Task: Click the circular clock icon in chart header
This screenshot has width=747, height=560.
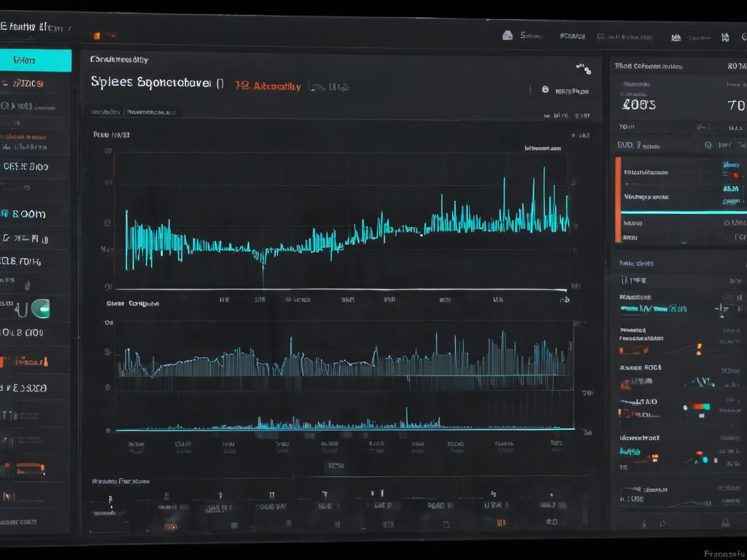Action: point(545,90)
